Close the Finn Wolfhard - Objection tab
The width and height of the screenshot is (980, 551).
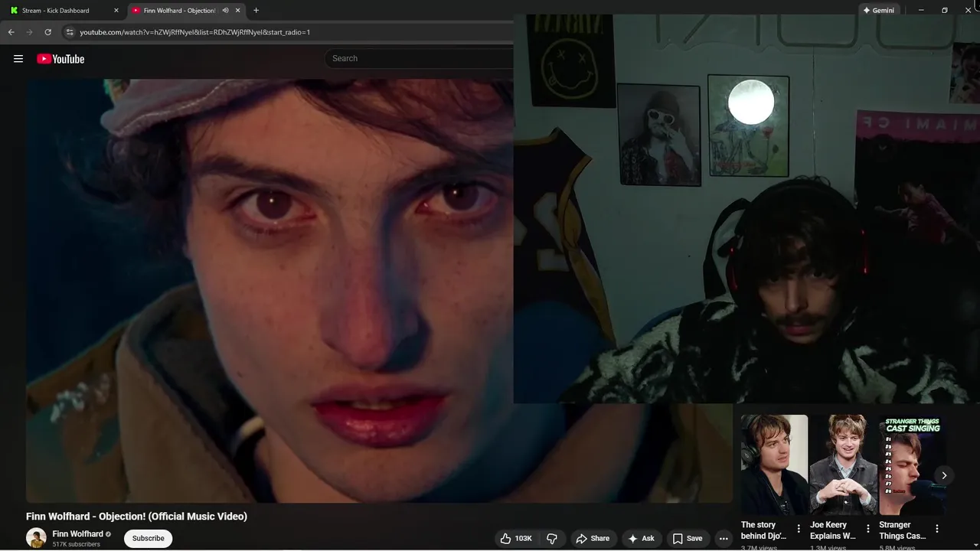click(238, 11)
